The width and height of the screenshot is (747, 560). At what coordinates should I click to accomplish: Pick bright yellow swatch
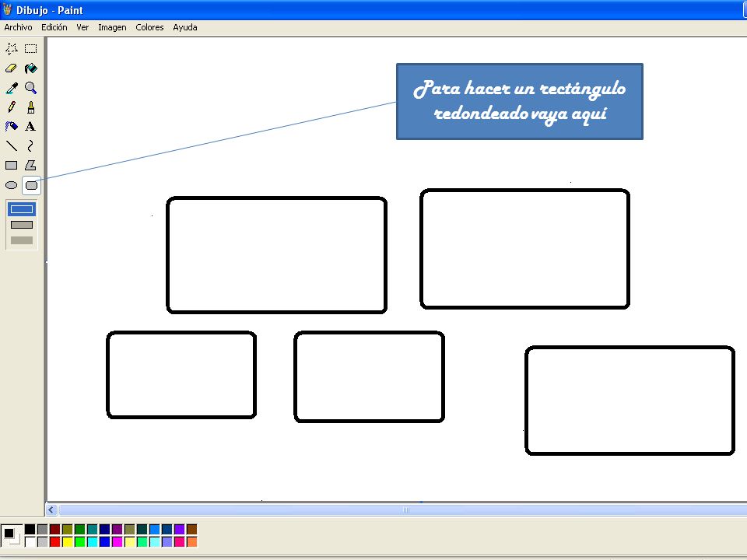[x=67, y=542]
